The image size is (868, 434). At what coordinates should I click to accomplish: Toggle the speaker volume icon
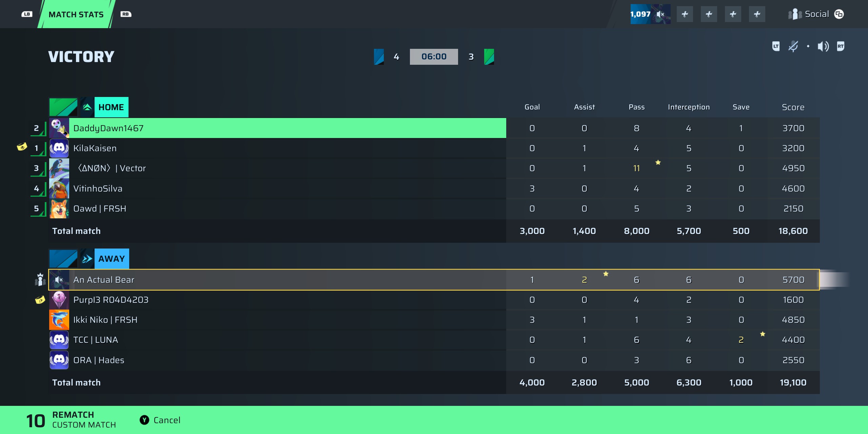click(823, 46)
